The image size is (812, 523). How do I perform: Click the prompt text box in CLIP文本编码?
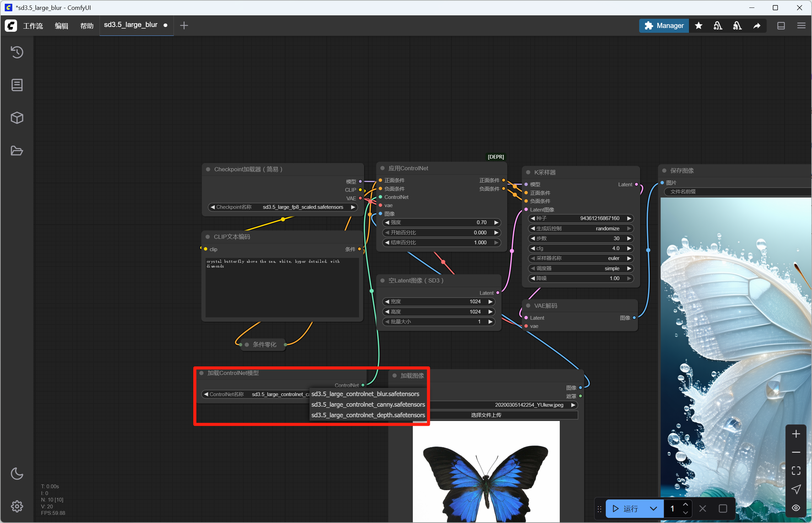[282, 287]
